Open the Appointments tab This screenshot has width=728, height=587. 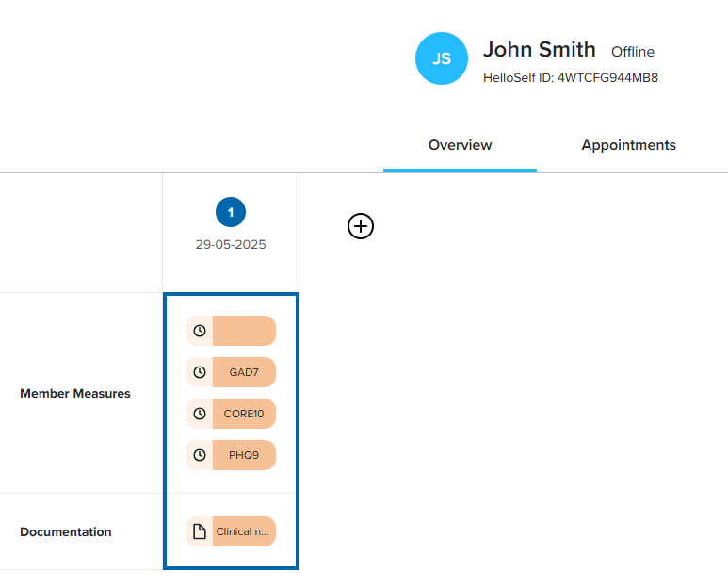[x=628, y=145]
